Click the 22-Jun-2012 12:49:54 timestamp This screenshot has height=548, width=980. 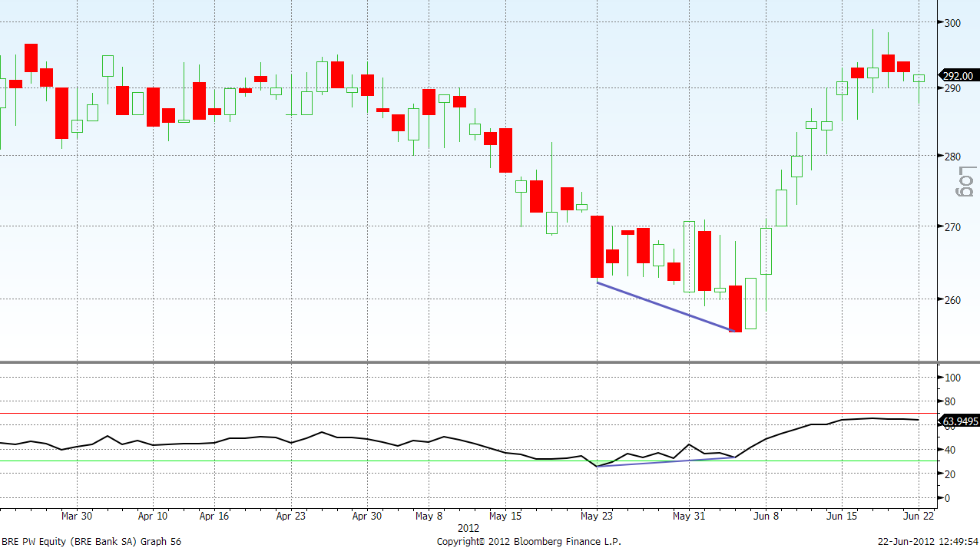pos(928,541)
